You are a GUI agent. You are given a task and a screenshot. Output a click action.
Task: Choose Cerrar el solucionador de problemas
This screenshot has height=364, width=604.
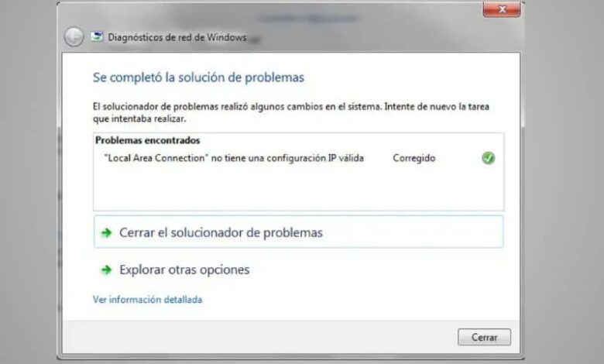(299, 232)
